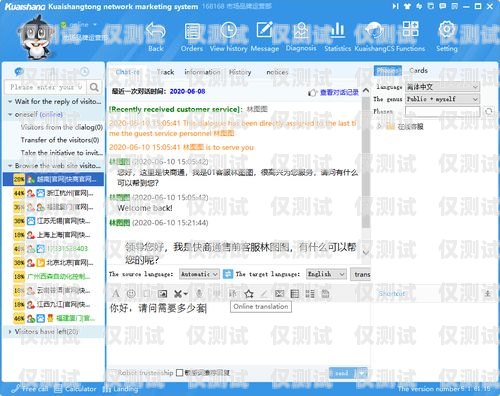Viewport: 500px width, 396px height.
Task: Click the font A icon in editor toolbar
Action: point(115,294)
